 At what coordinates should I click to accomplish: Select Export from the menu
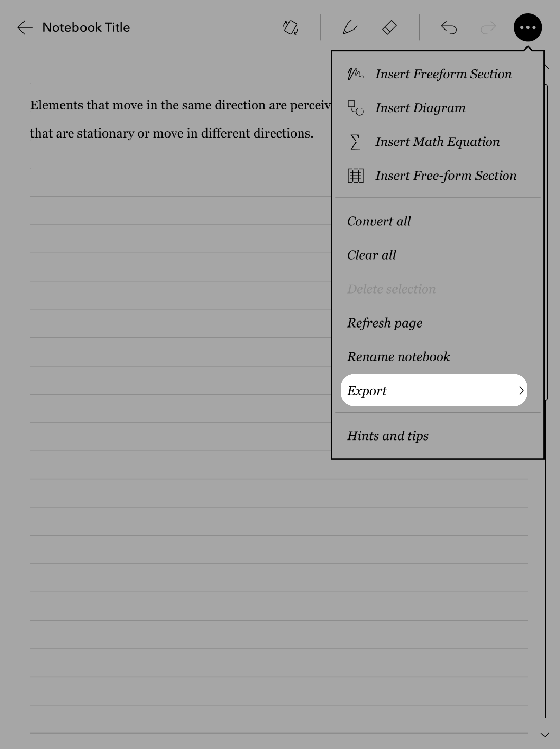[434, 390]
